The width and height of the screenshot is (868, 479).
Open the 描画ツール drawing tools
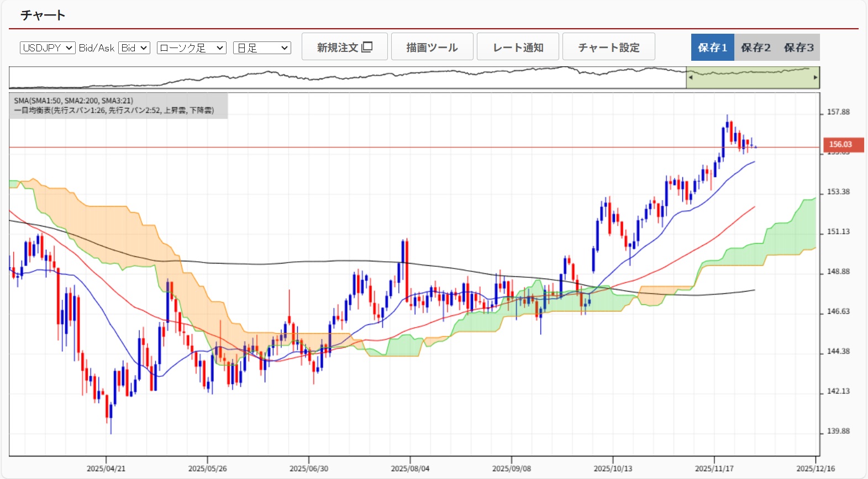(x=432, y=47)
